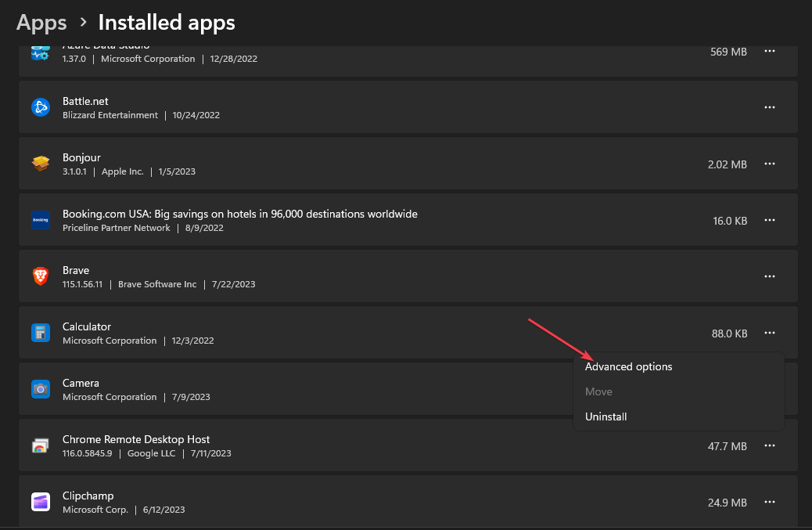
Task: Click the Priceline Partner Network publisher text
Action: [116, 228]
